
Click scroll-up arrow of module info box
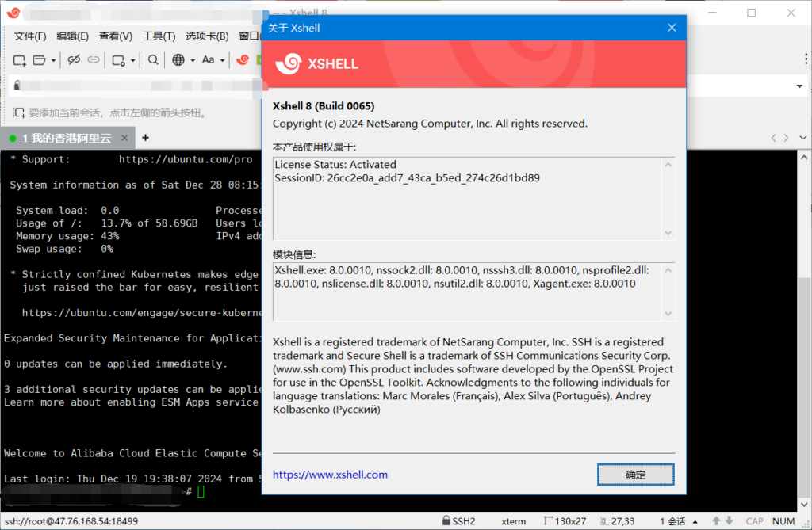tap(668, 270)
